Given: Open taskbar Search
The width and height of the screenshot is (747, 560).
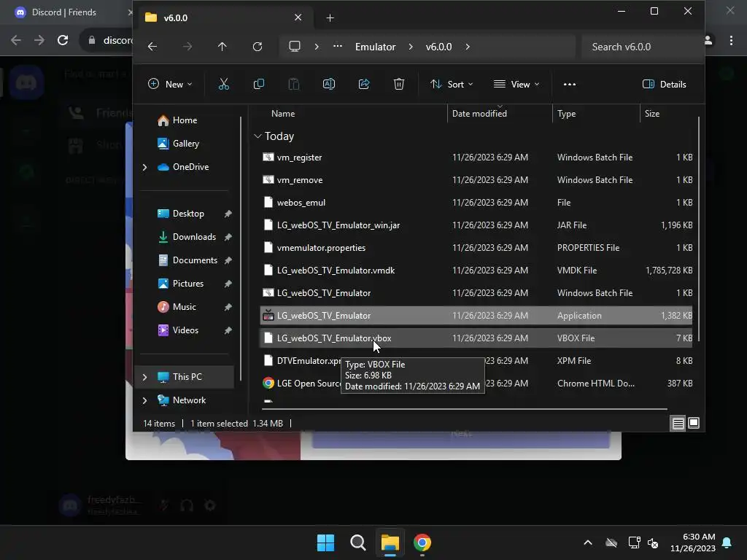Looking at the screenshot, I should click(x=357, y=542).
